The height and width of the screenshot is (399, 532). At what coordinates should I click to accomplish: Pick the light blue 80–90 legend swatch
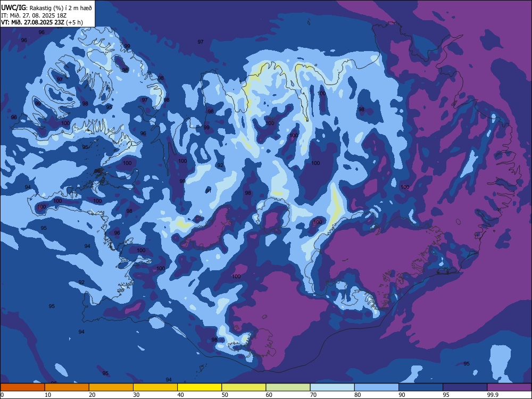click(x=377, y=387)
